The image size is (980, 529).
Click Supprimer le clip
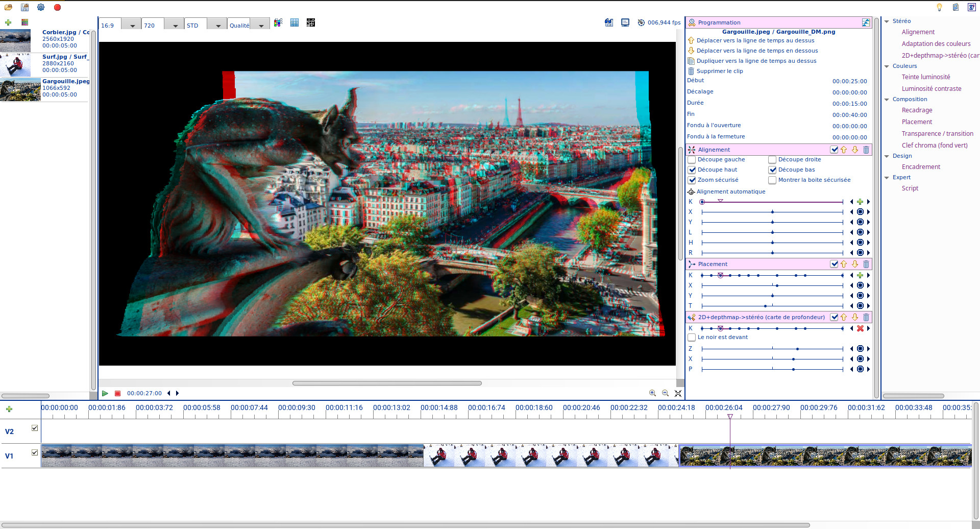click(x=719, y=71)
